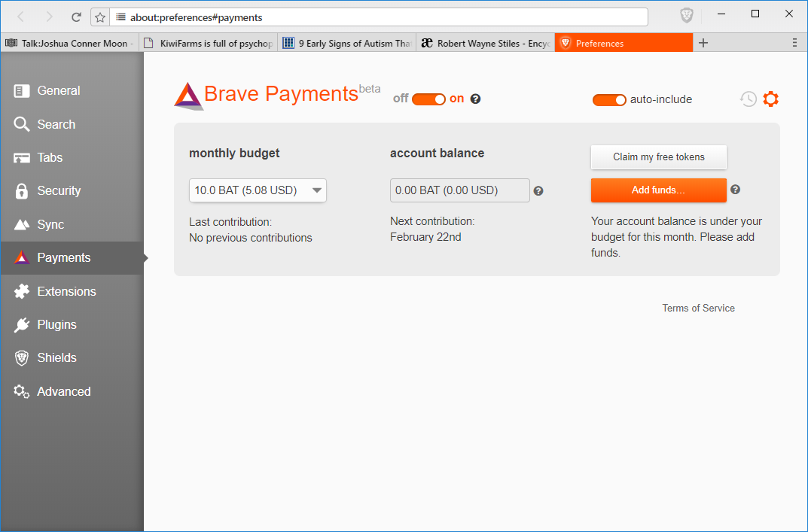The image size is (808, 532).
Task: Open payments advanced settings gear icon
Action: (x=770, y=99)
